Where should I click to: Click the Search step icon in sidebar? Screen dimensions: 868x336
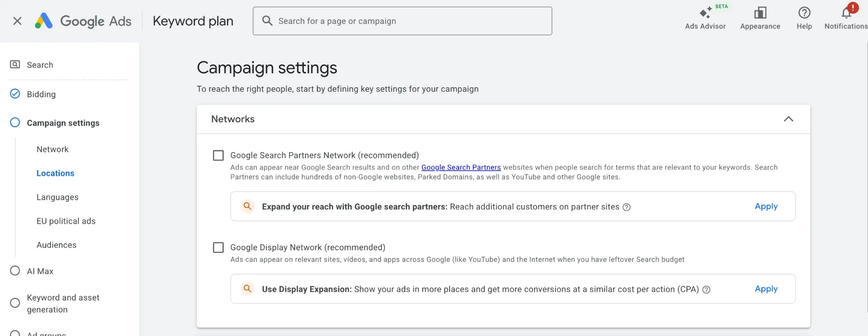(15, 65)
